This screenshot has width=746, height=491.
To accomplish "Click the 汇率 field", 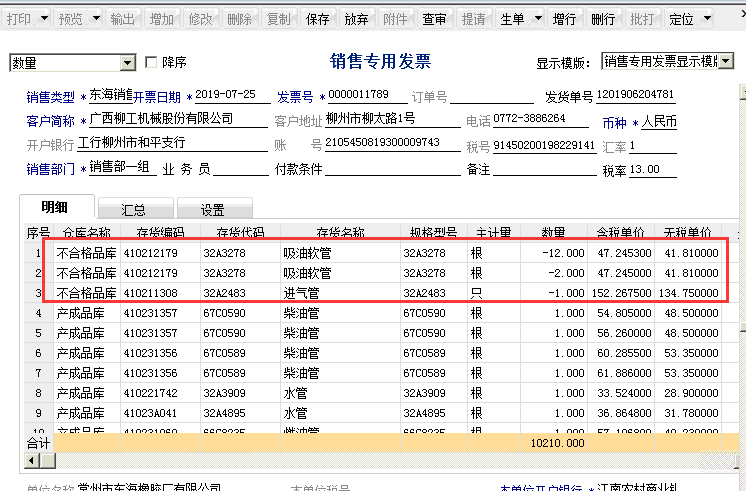I will click(x=653, y=146).
